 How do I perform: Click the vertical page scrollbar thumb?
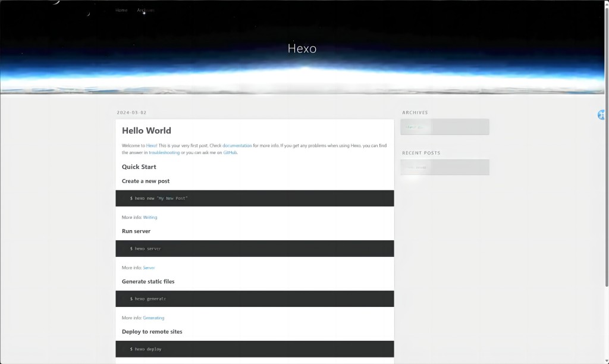607,148
